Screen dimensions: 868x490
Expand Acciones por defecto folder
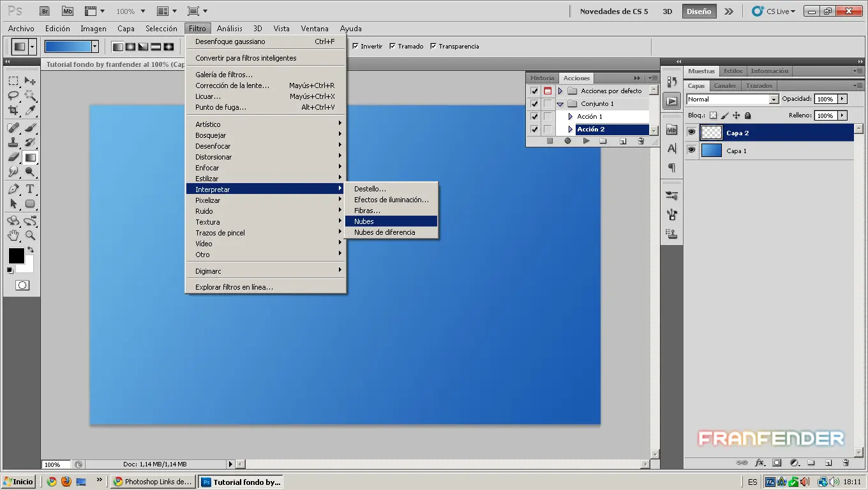560,91
